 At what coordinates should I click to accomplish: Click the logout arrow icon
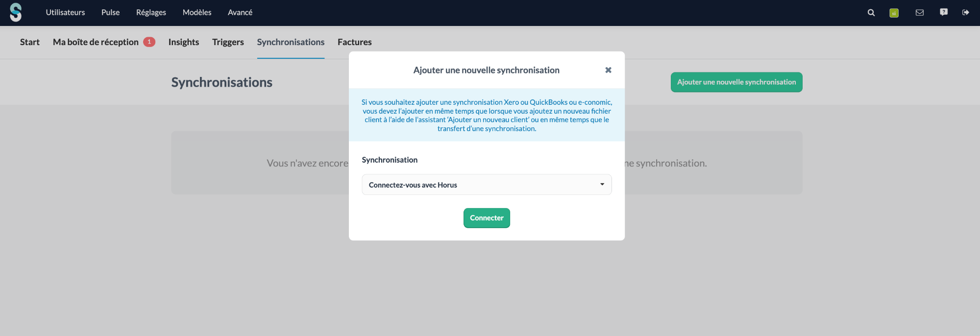coord(965,13)
